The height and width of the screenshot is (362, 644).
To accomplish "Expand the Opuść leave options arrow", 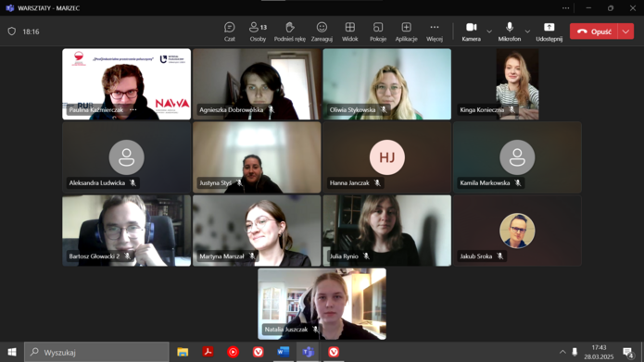I will [625, 31].
